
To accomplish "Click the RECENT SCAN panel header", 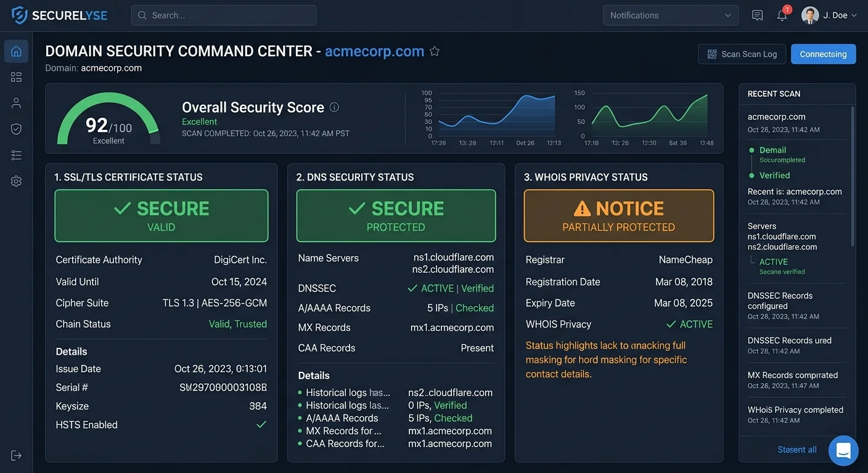I will click(x=774, y=94).
